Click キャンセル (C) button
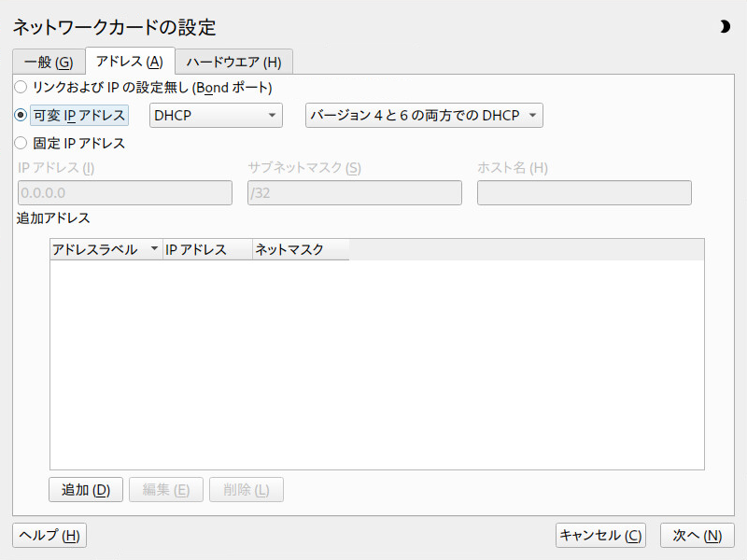Screen dimensions: 747x560 (x=600, y=535)
